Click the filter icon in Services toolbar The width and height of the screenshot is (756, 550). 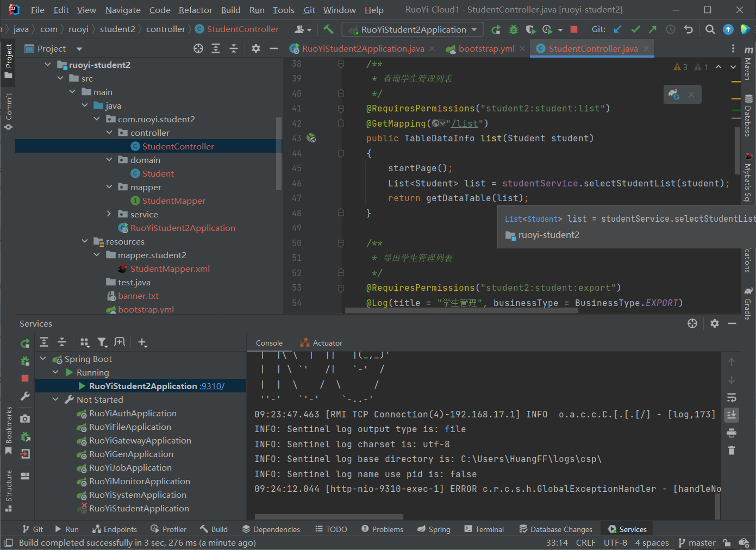click(102, 342)
